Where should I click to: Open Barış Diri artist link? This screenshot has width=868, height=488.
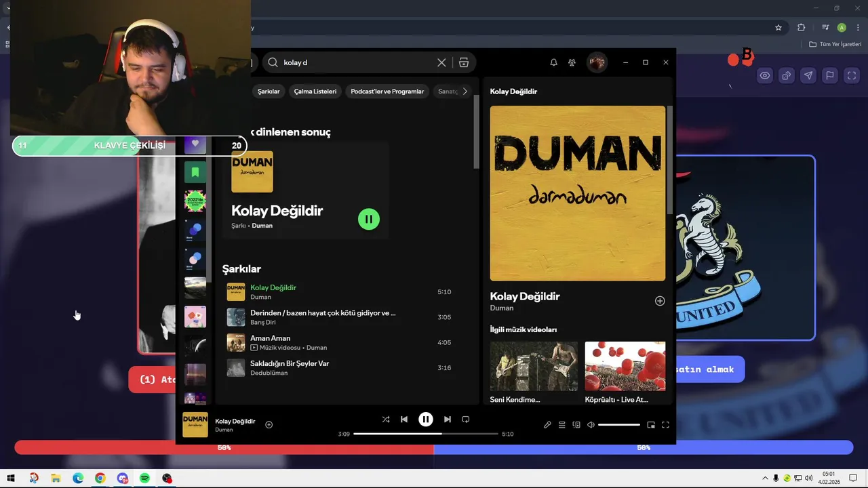tap(263, 322)
